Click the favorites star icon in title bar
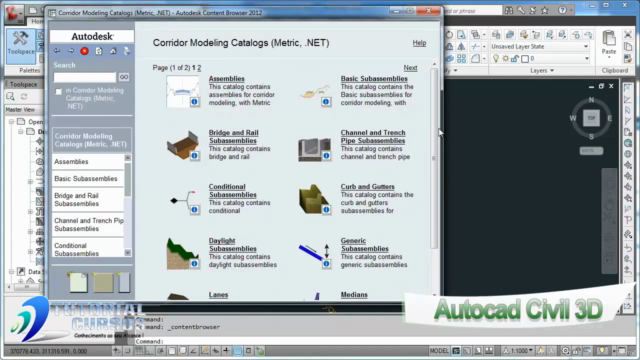This screenshot has width=640, height=360. click(x=544, y=11)
